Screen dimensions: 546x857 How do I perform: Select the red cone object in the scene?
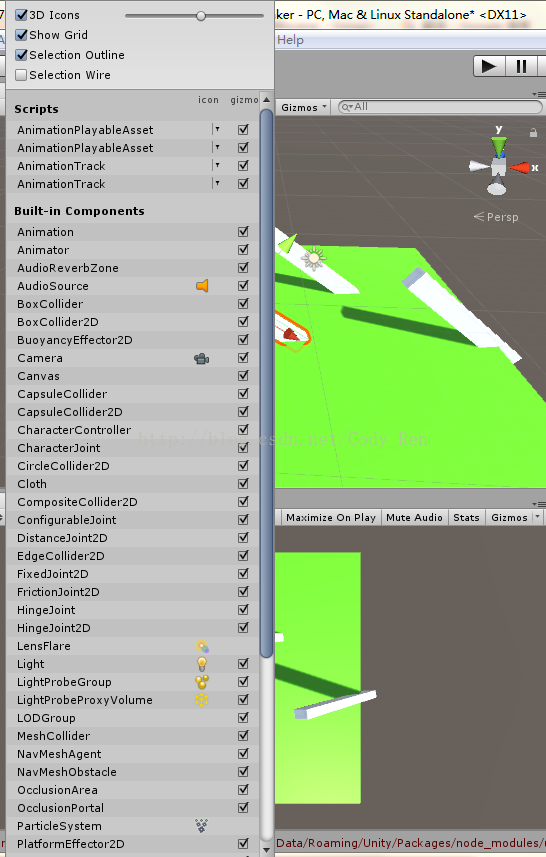coord(291,334)
